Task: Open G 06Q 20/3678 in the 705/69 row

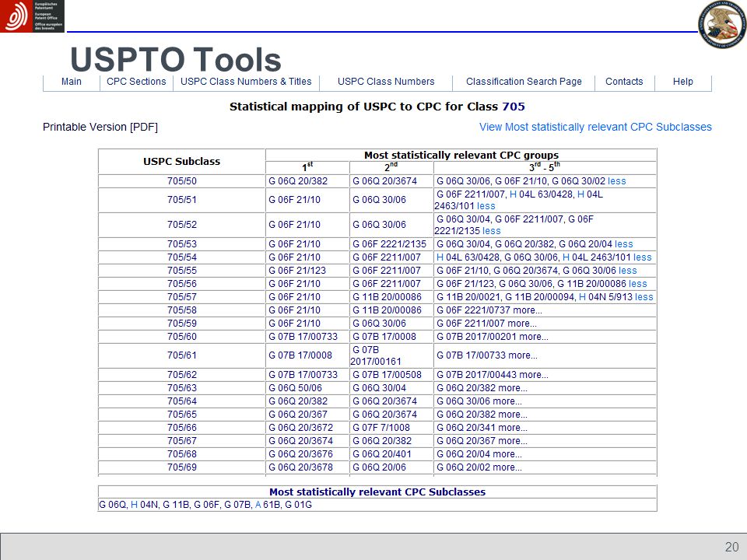Action: pyautogui.click(x=300, y=467)
